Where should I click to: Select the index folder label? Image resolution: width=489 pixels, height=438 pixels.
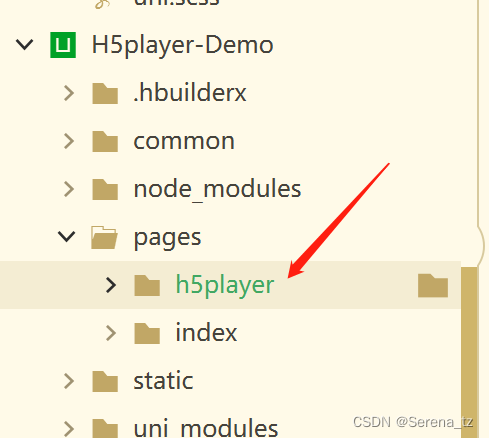tap(206, 332)
